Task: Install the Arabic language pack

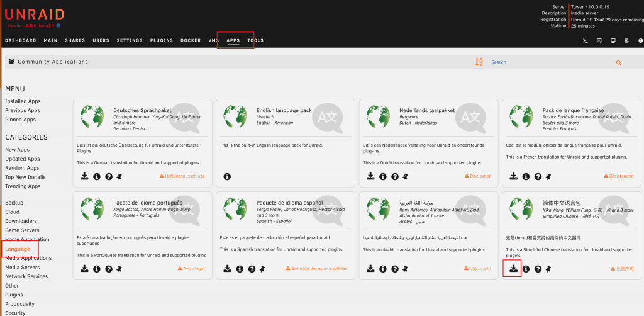Action: tap(370, 269)
